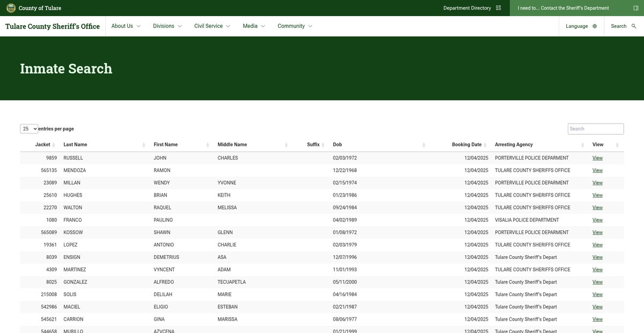644x333 pixels.
Task: Open the Media navigation menu
Action: click(253, 26)
